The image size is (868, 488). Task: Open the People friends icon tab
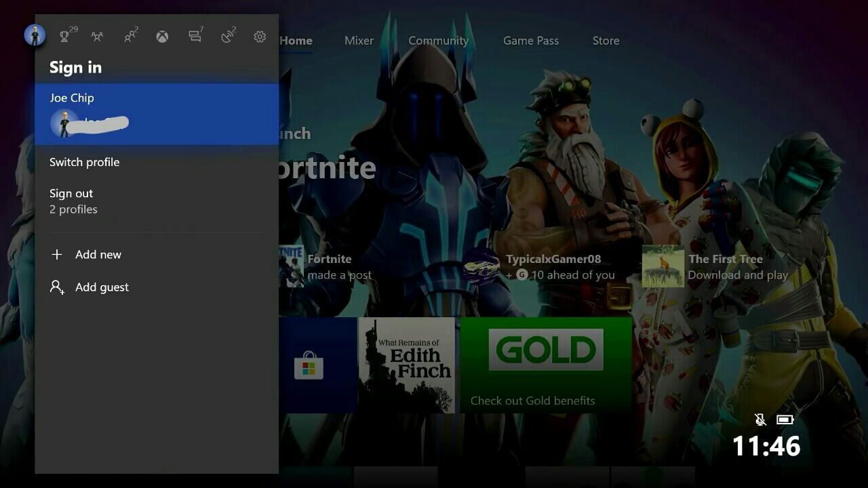click(130, 37)
